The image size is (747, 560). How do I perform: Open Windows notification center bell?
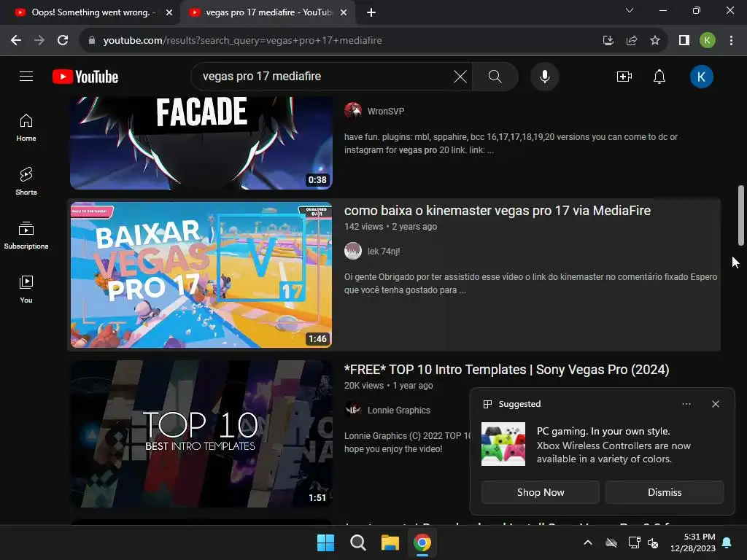coord(727,542)
